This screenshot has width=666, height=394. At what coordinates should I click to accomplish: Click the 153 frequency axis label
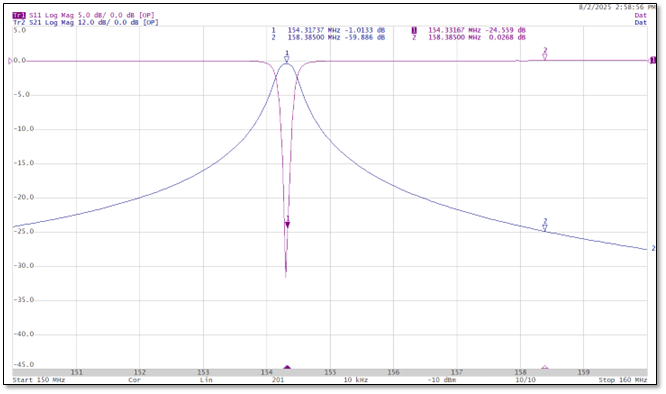coord(203,372)
